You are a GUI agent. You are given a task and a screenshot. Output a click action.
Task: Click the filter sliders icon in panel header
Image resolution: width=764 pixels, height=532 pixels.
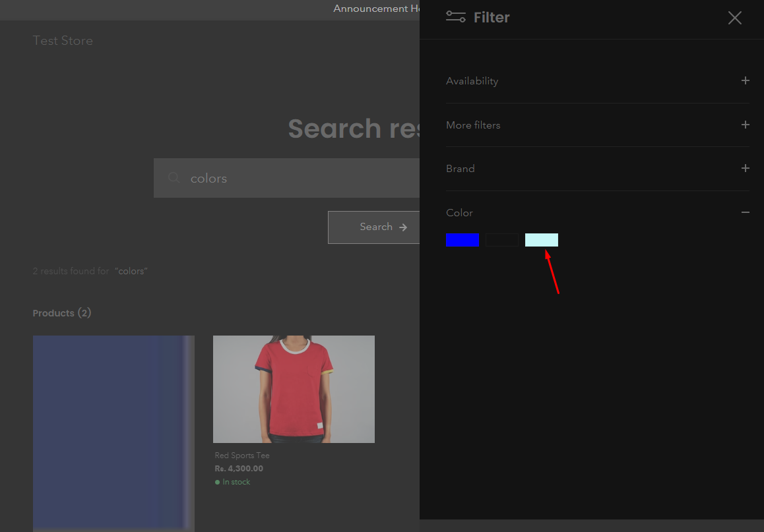click(x=455, y=17)
